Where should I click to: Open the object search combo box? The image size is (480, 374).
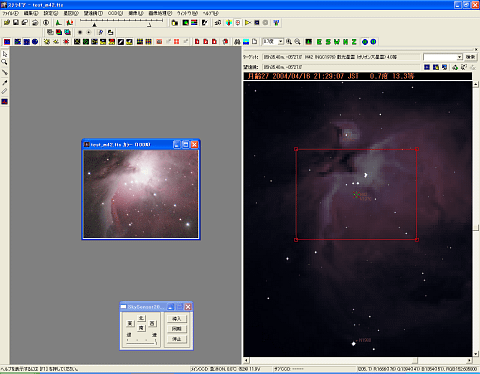(443, 57)
